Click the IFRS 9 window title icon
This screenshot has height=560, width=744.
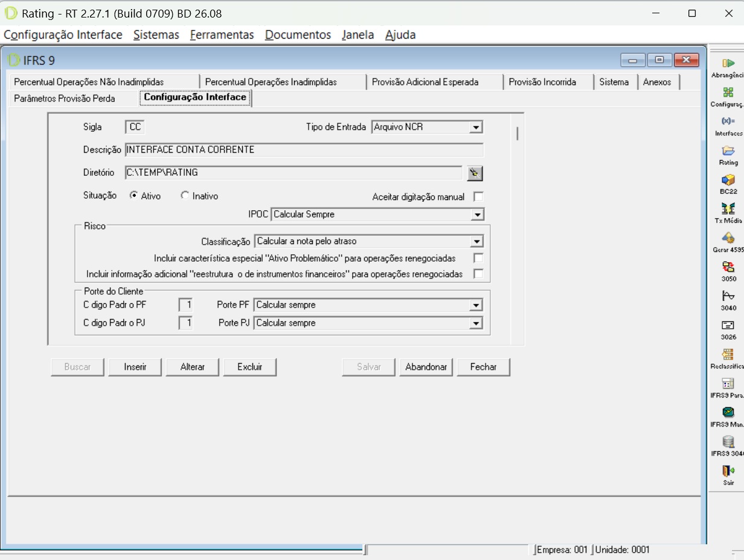pos(14,60)
